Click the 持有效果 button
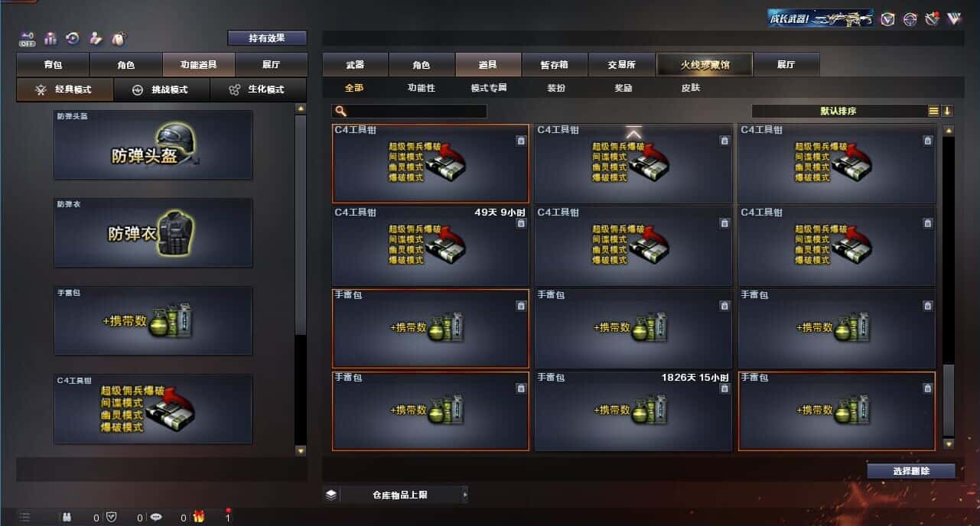Image resolution: width=980 pixels, height=526 pixels. click(267, 37)
